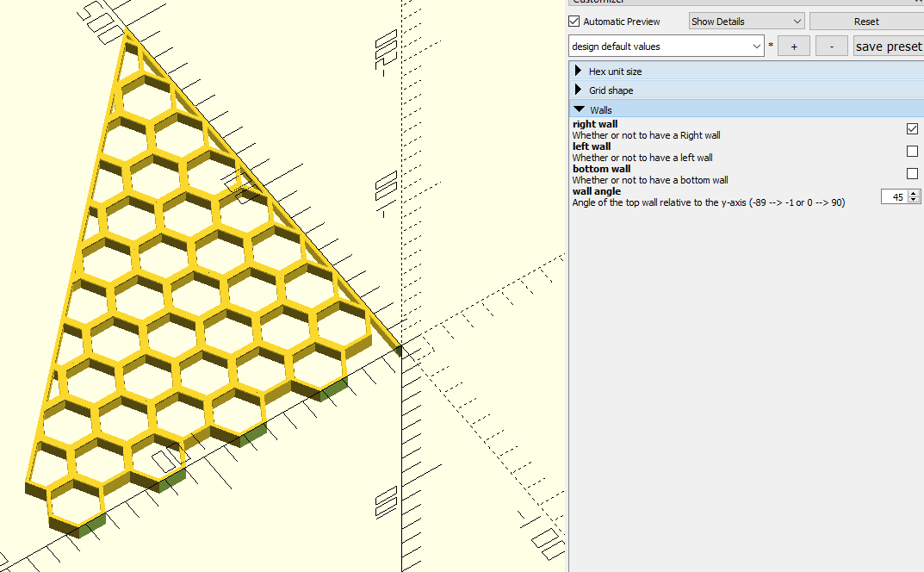This screenshot has width=924, height=572.
Task: Add a new preset with plus button
Action: coord(794,46)
